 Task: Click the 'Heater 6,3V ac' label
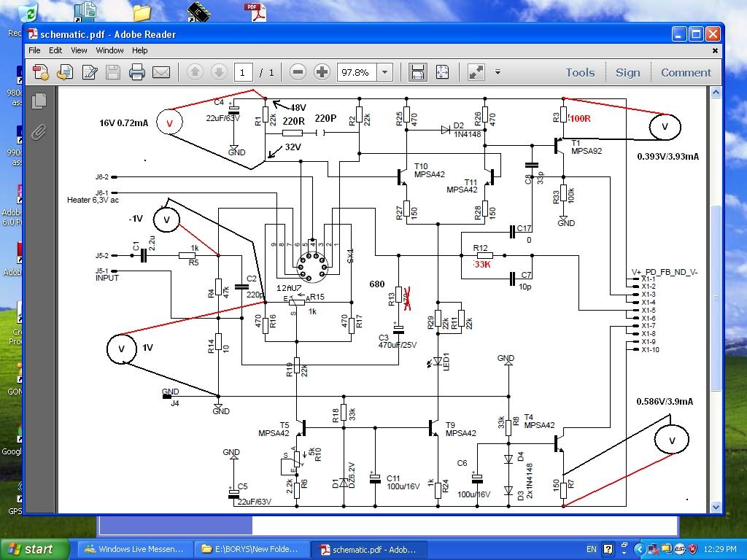[93, 200]
